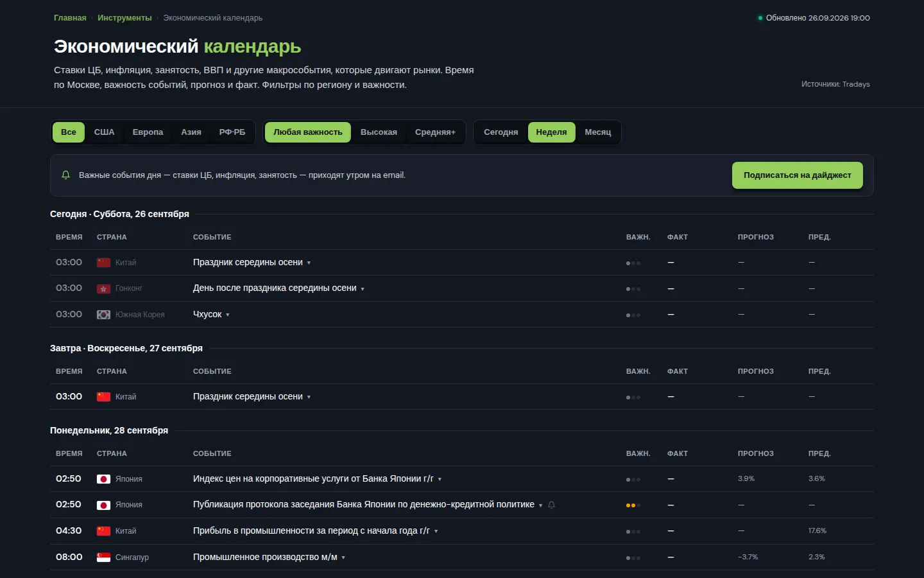Click the China flag in the Sunday 27 September table

[103, 397]
